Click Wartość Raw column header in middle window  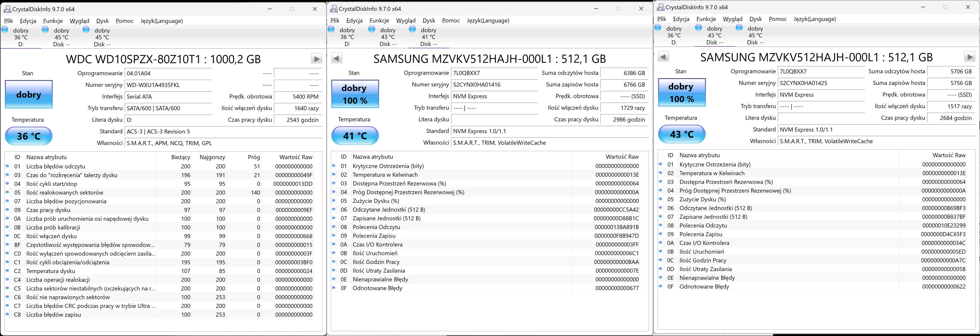(606, 156)
